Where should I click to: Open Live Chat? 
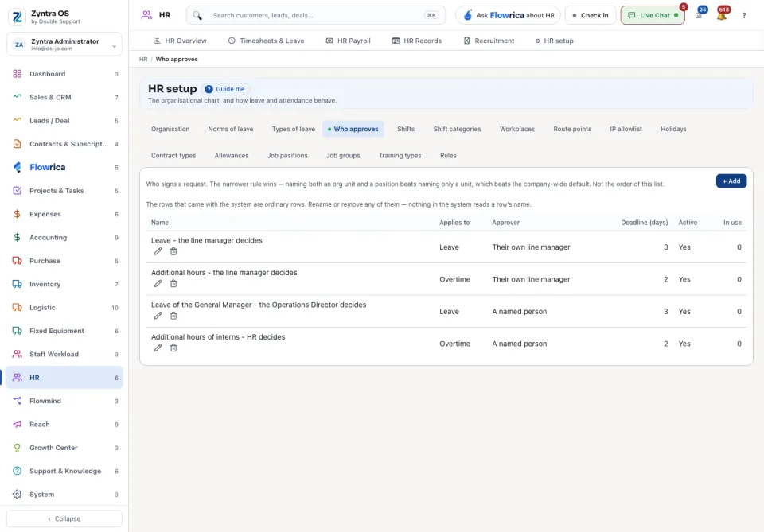pos(653,15)
